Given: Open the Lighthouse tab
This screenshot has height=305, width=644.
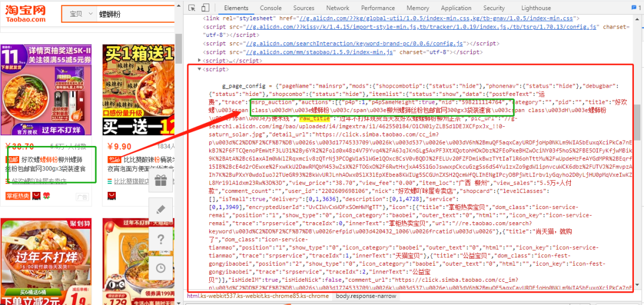Looking at the screenshot, I should click(x=536, y=8).
